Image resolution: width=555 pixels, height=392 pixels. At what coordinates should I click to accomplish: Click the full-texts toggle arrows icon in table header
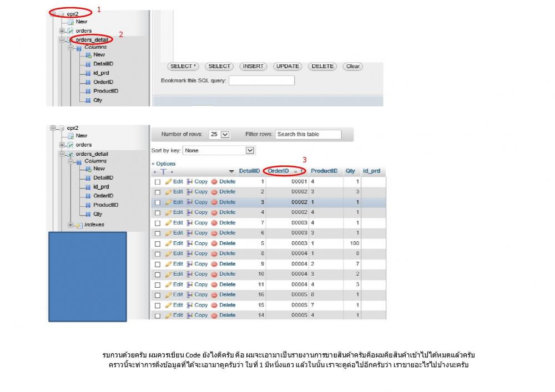pos(163,172)
